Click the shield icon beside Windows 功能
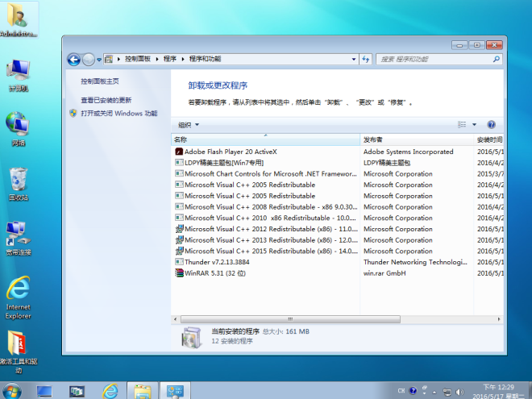532x399 pixels. pos(73,113)
